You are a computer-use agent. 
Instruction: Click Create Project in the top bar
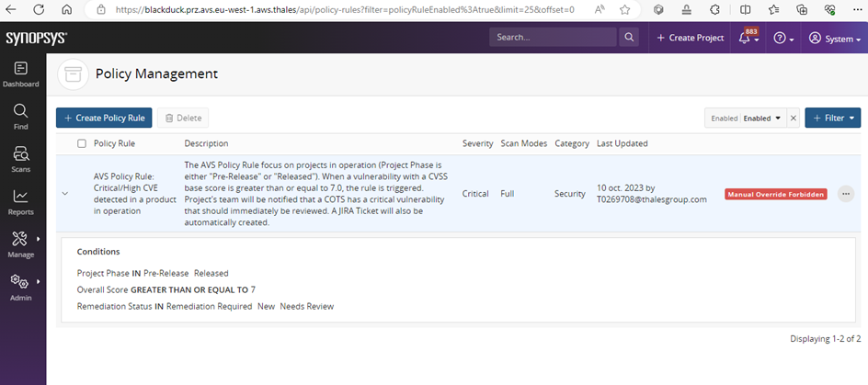click(690, 38)
